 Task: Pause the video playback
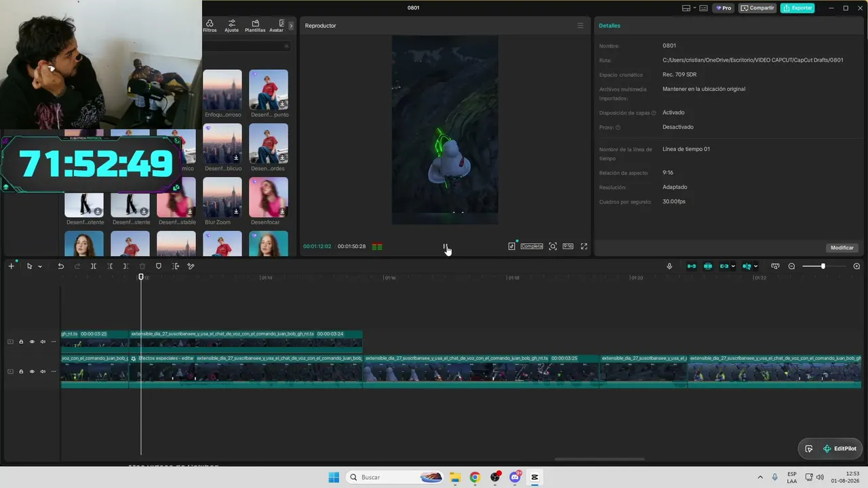pyautogui.click(x=445, y=247)
